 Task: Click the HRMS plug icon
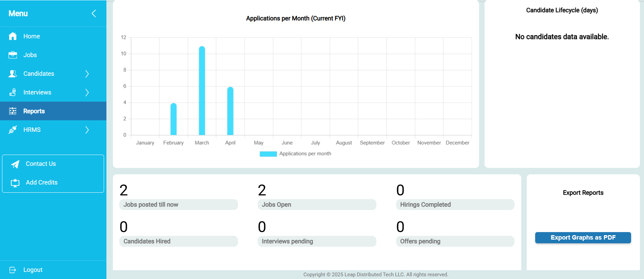pos(13,130)
